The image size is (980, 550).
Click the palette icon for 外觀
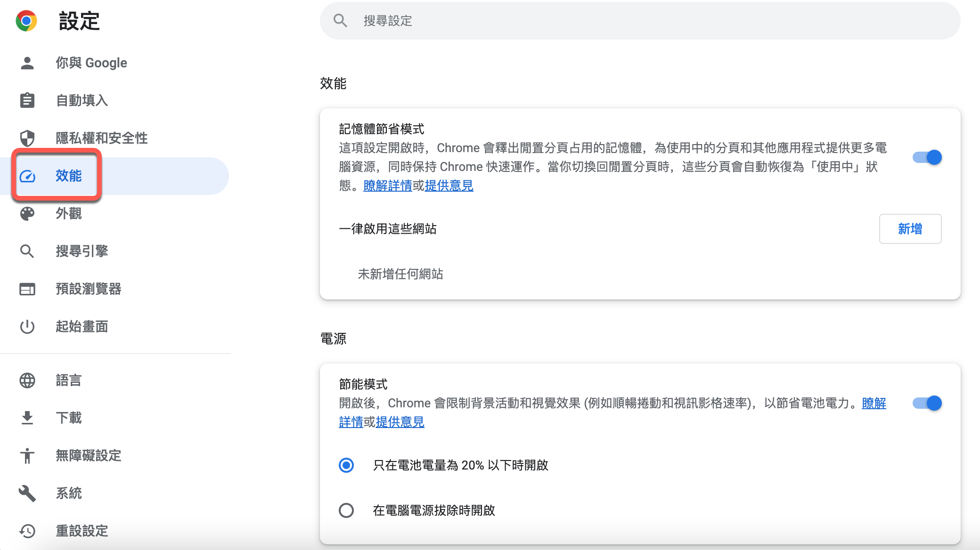point(27,213)
